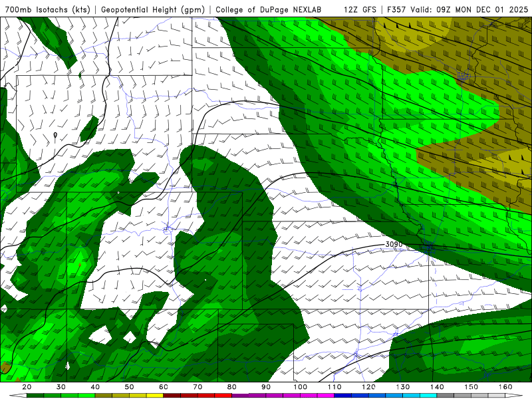Click the legend value '160'
532x399 pixels.
coord(505,387)
